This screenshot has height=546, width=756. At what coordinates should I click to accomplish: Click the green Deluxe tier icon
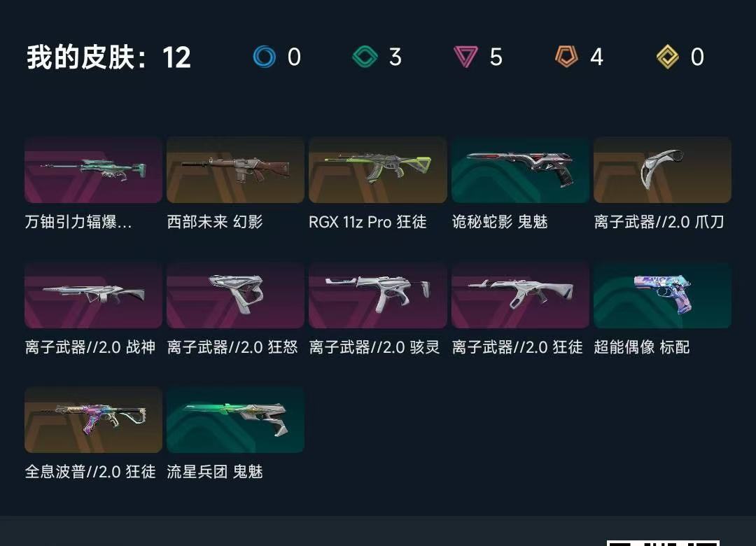coord(365,57)
